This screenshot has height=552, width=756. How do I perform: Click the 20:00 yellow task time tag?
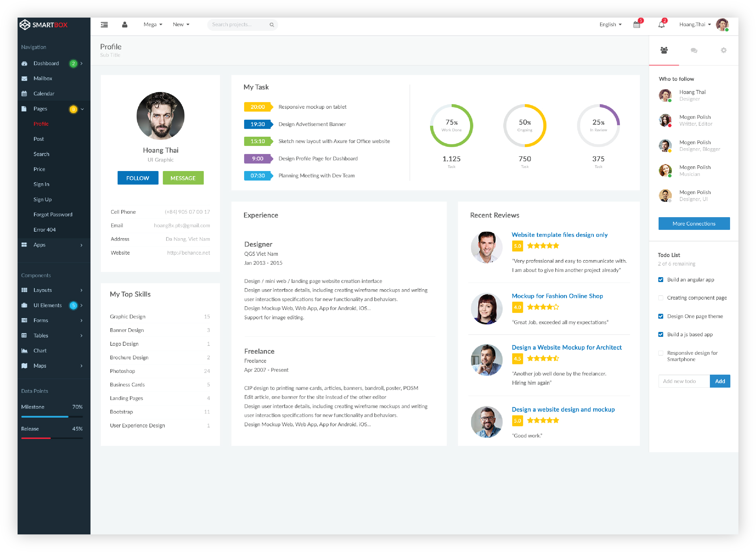[x=259, y=107]
